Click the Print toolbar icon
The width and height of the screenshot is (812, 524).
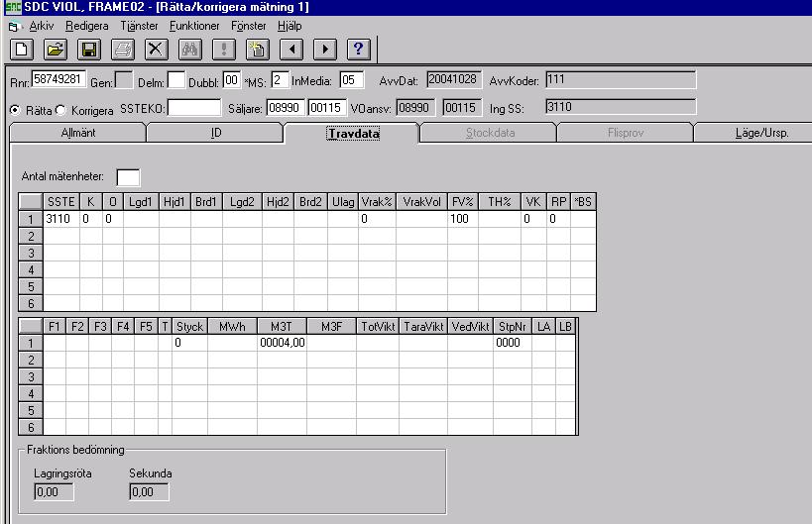point(123,50)
